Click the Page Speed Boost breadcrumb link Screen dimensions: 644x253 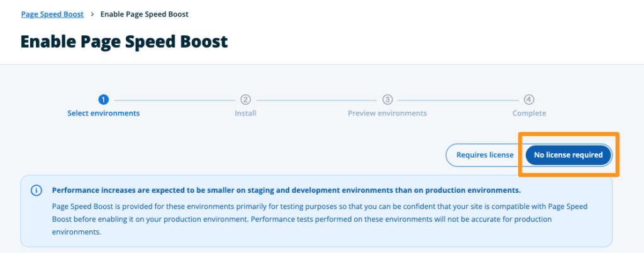click(52, 14)
